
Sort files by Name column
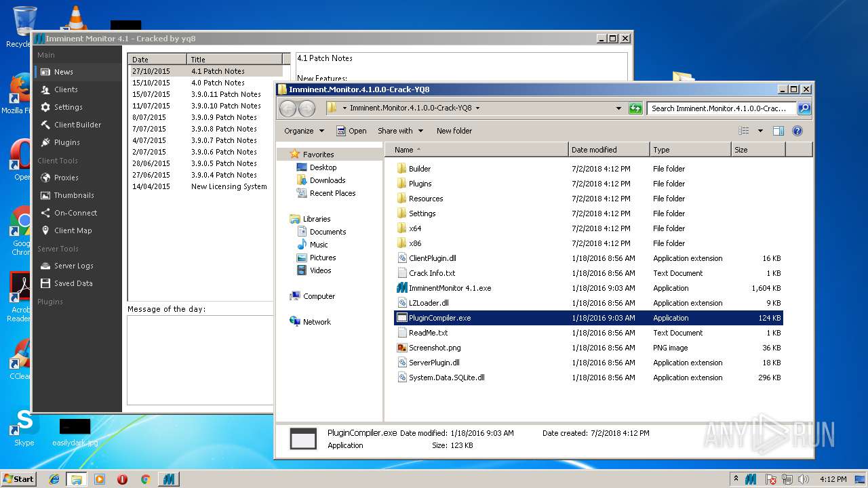(x=476, y=150)
